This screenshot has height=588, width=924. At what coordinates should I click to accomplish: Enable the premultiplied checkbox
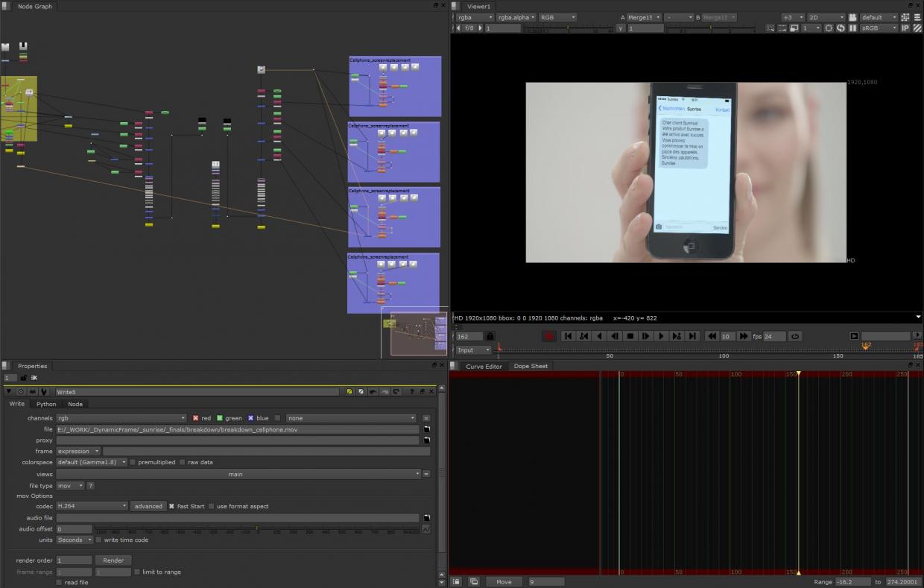click(133, 462)
